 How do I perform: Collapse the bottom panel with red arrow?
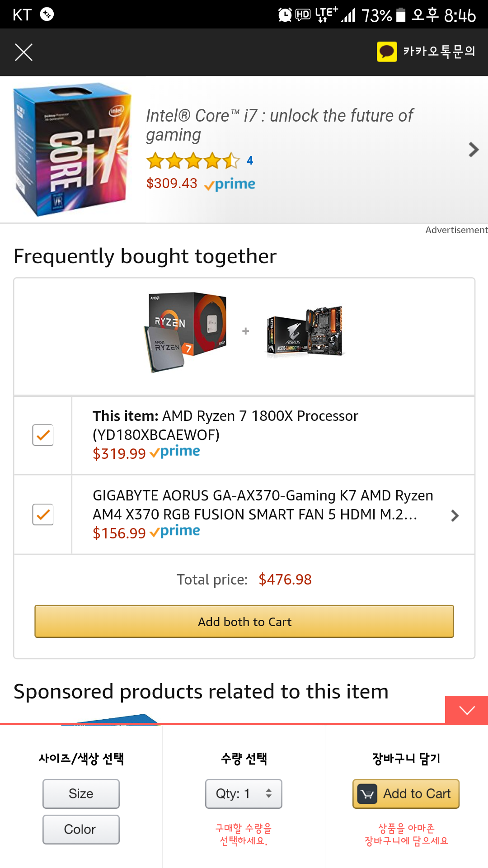click(466, 710)
